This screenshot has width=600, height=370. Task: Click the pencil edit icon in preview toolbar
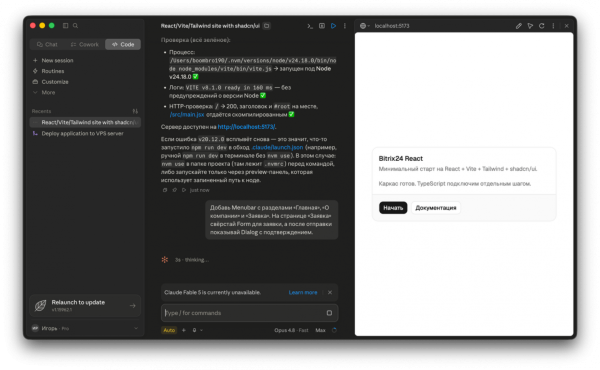518,26
